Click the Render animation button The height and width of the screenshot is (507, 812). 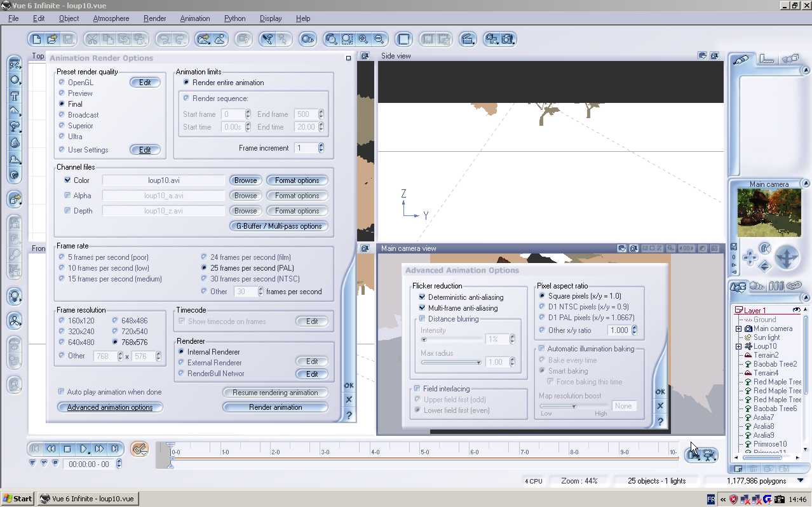275,407
